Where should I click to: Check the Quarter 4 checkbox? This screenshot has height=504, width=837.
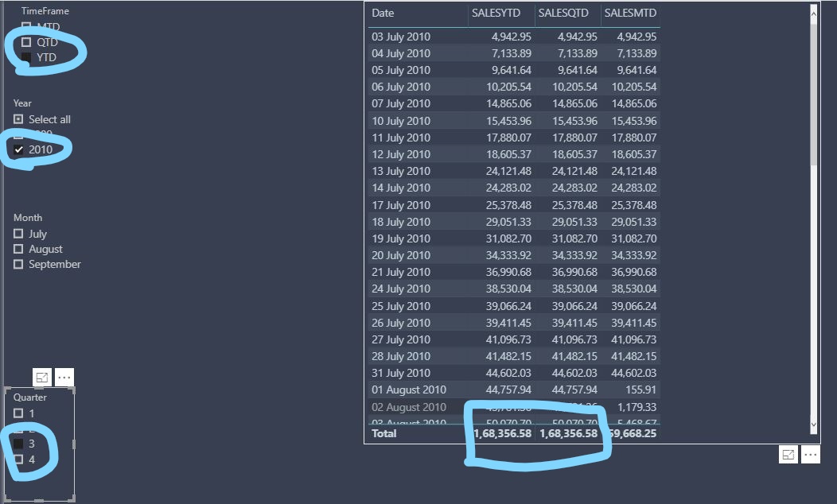click(x=18, y=459)
